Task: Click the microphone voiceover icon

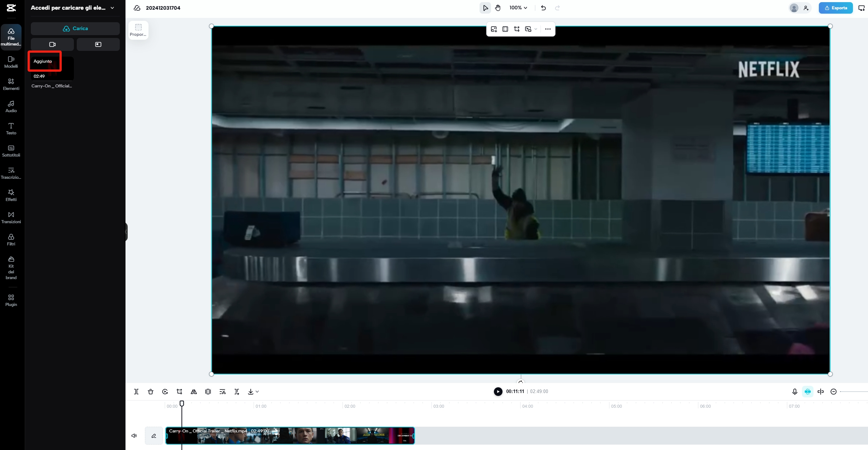Action: (795, 392)
